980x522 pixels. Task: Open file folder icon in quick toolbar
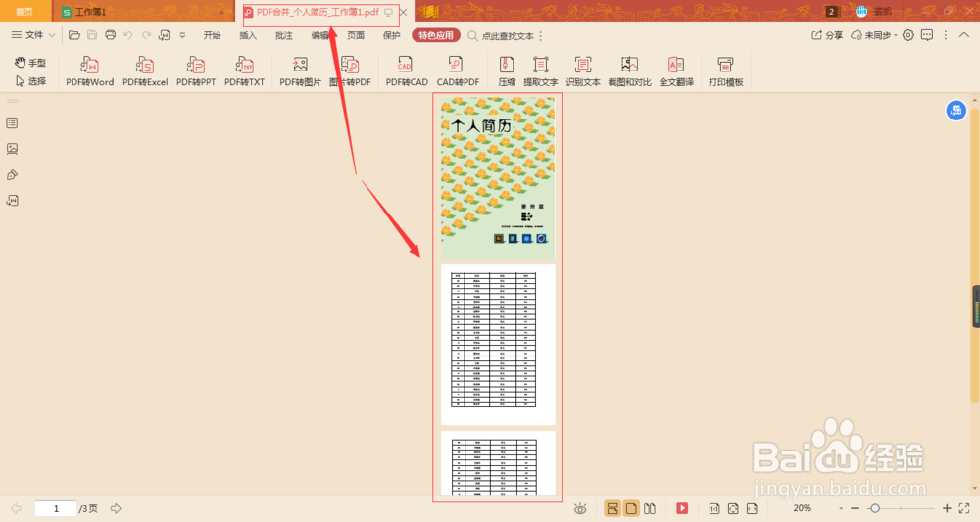point(73,35)
